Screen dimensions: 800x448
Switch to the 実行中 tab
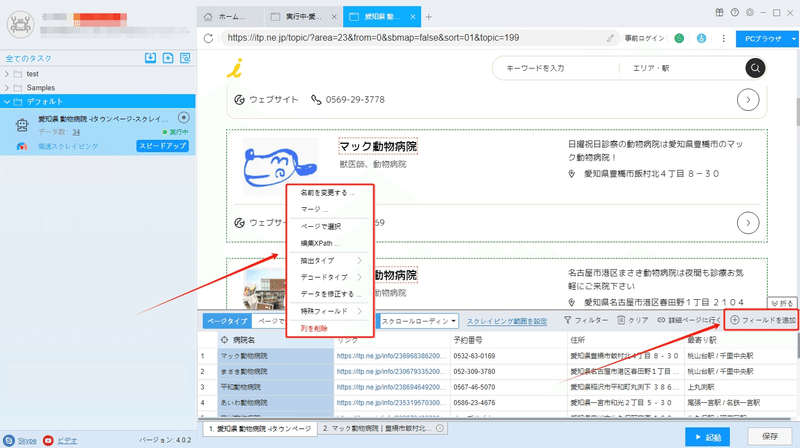point(304,17)
